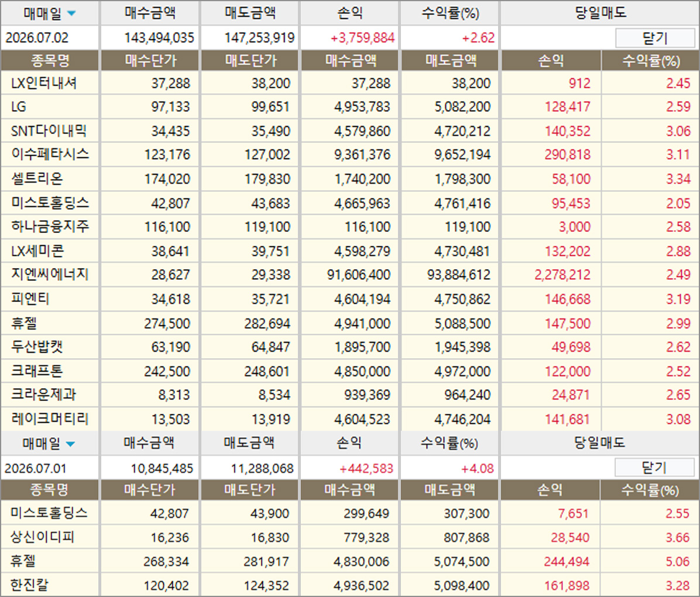
Task: Click the sort arrow beside lower 매매일 header
Action: (x=71, y=444)
